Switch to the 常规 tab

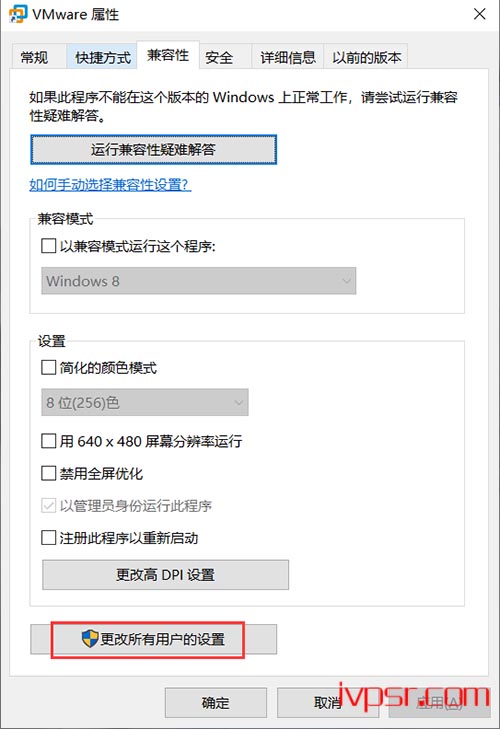[x=34, y=57]
